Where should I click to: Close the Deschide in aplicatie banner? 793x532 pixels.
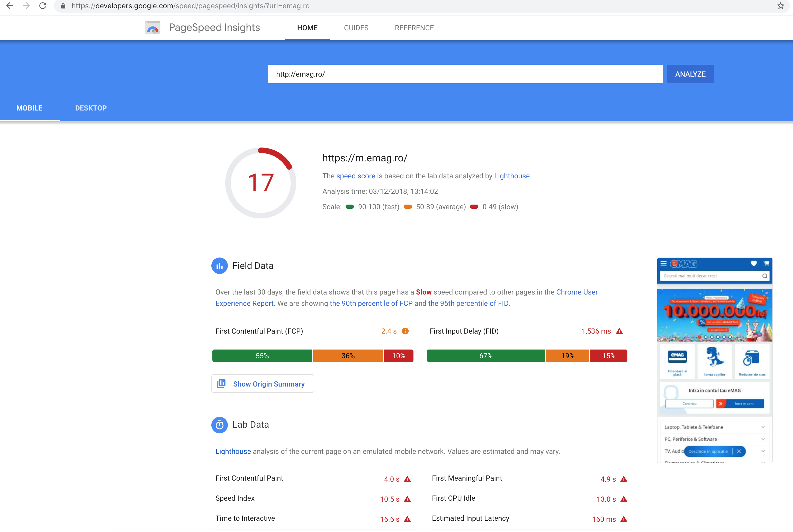pos(739,451)
